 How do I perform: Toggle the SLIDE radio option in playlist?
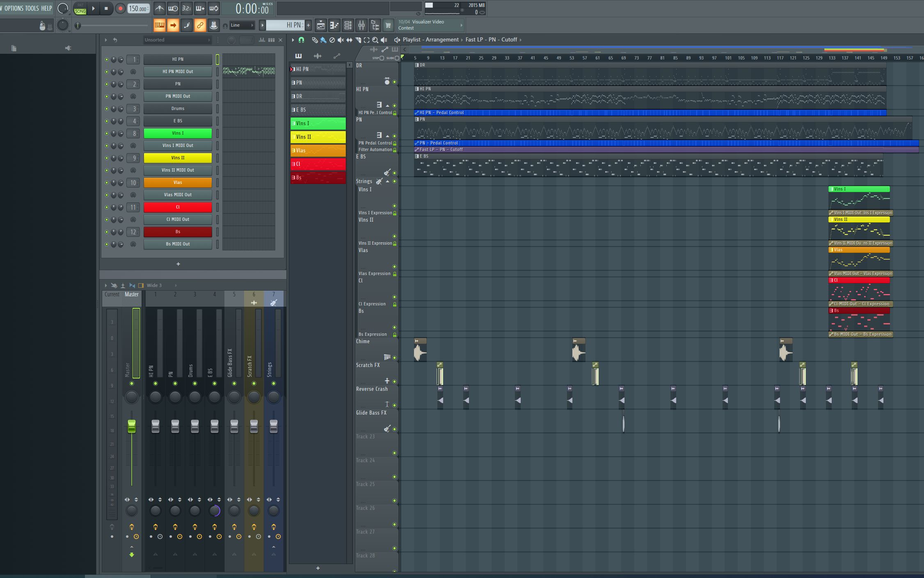click(397, 58)
